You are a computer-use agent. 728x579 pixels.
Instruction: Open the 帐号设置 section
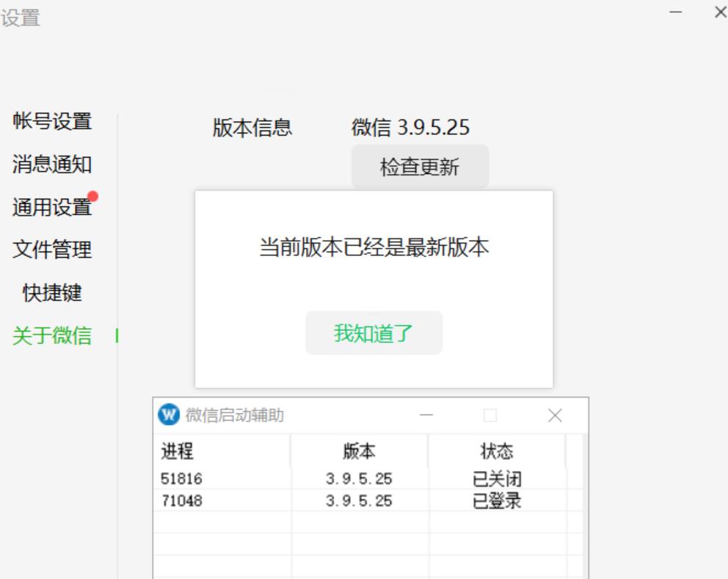(x=52, y=122)
